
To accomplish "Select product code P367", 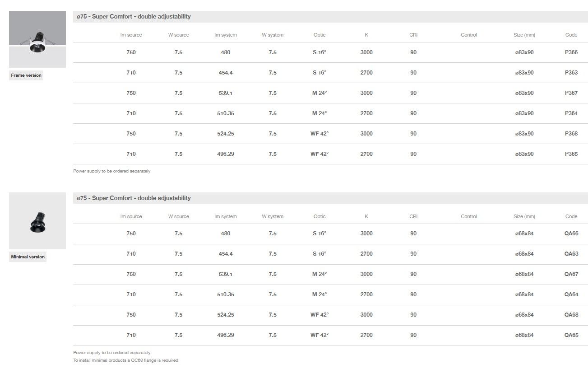I will (x=571, y=93).
